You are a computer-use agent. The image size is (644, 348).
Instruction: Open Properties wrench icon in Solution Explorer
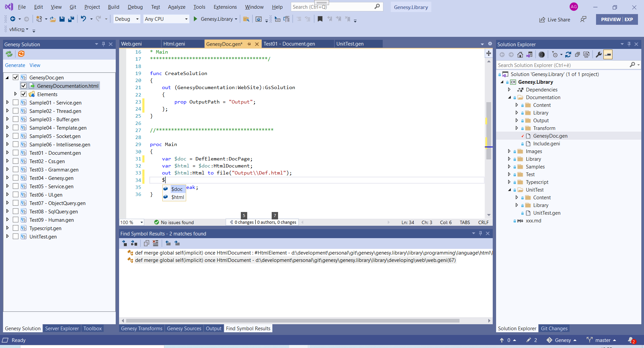point(598,55)
